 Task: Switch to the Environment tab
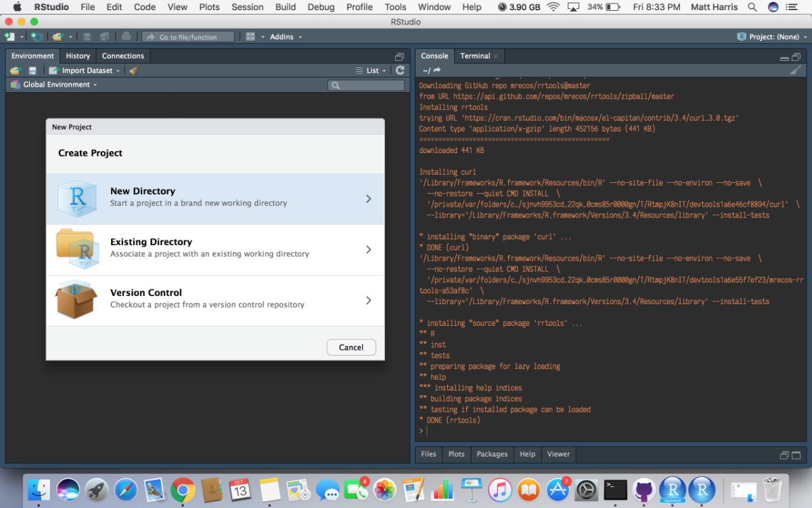(32, 56)
